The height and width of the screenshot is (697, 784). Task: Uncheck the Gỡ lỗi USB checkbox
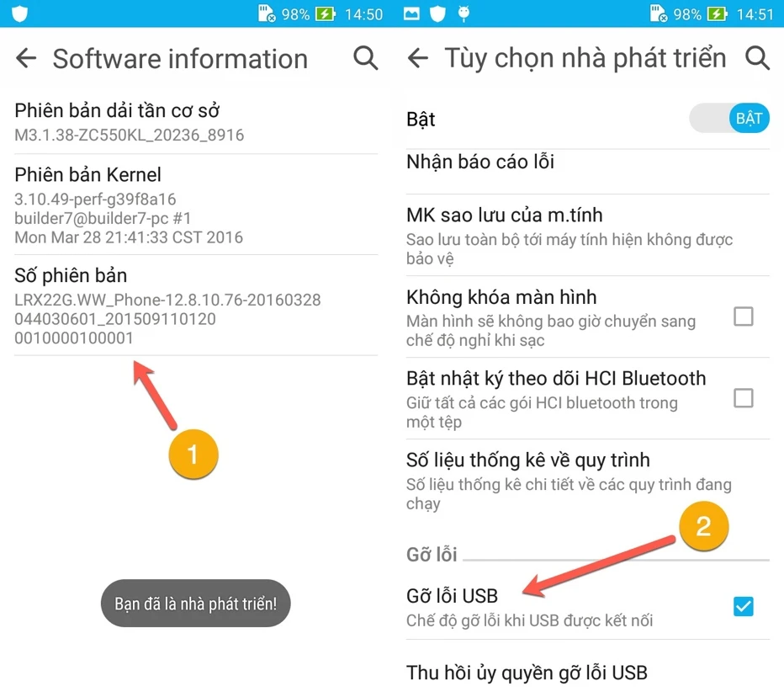point(743,606)
